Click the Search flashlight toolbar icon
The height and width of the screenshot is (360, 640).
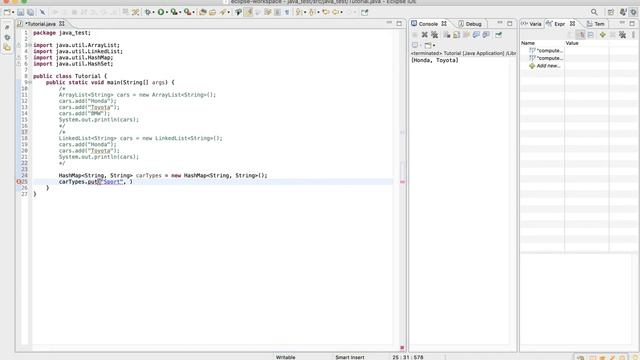(223, 12)
